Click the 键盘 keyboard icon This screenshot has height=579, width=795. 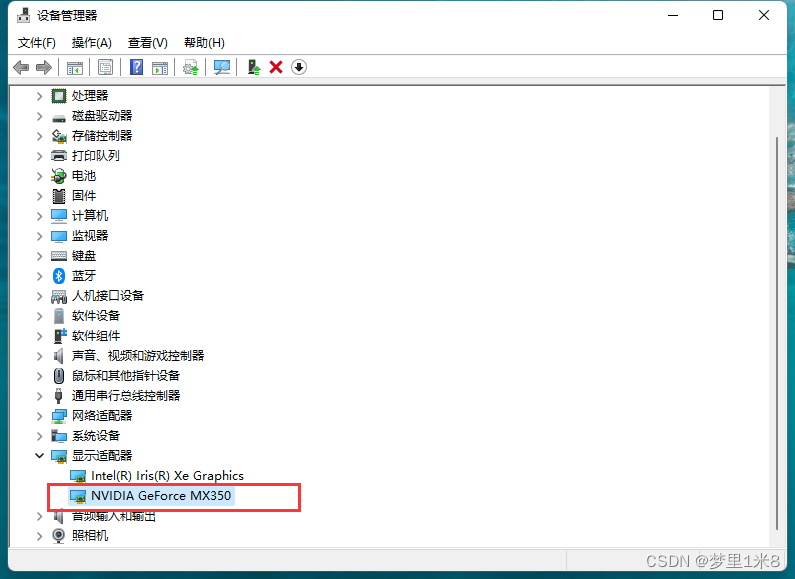59,256
